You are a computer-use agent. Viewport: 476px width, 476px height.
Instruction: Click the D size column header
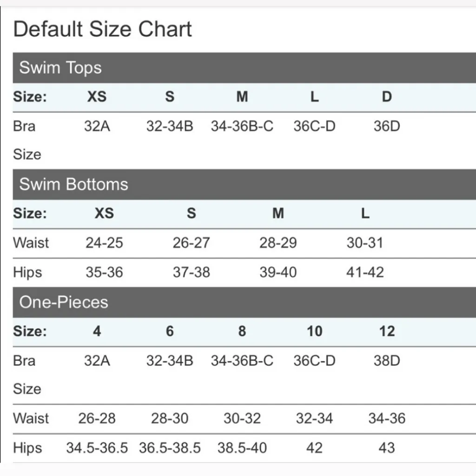[x=387, y=97]
